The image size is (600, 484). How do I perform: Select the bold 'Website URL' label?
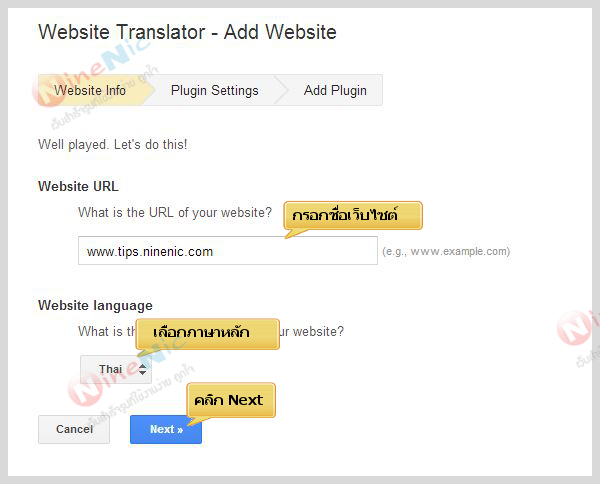click(x=78, y=186)
